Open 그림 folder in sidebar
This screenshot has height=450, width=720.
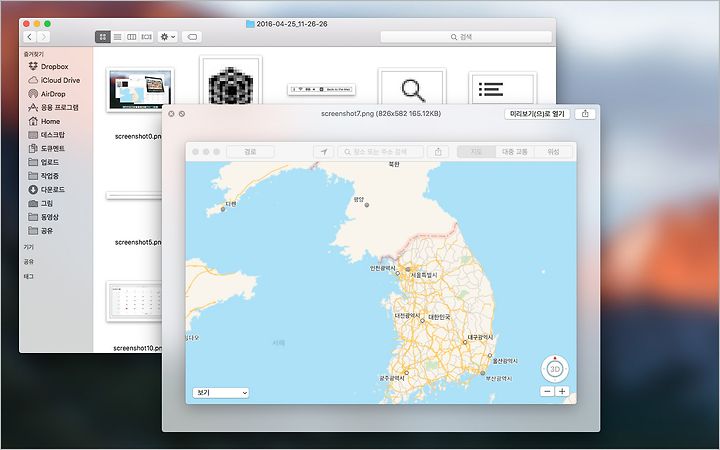[x=40, y=203]
